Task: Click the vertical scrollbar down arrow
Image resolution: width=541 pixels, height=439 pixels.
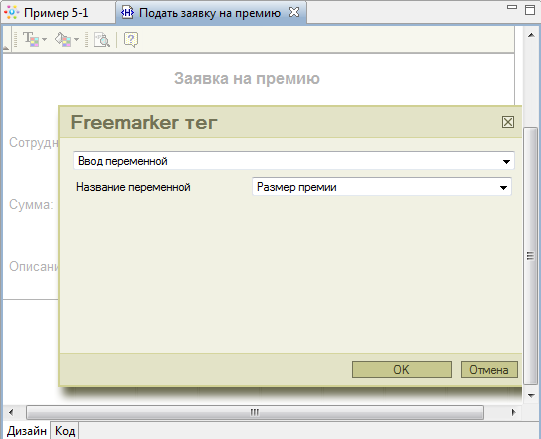Action: coord(531,396)
